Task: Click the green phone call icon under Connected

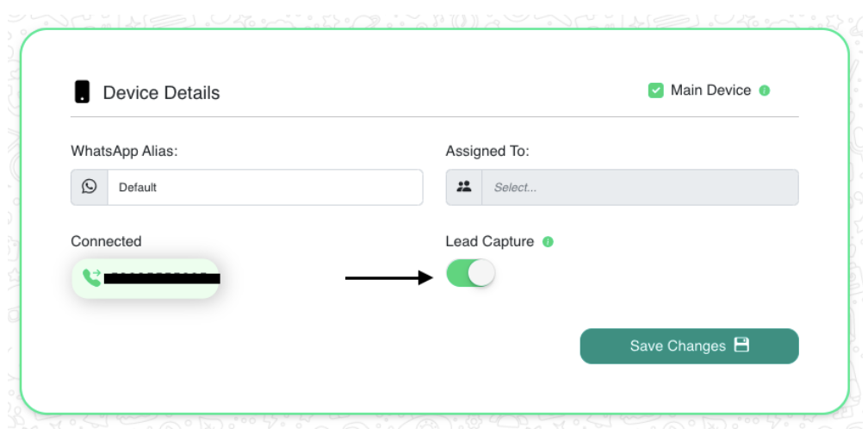Action: click(x=90, y=277)
